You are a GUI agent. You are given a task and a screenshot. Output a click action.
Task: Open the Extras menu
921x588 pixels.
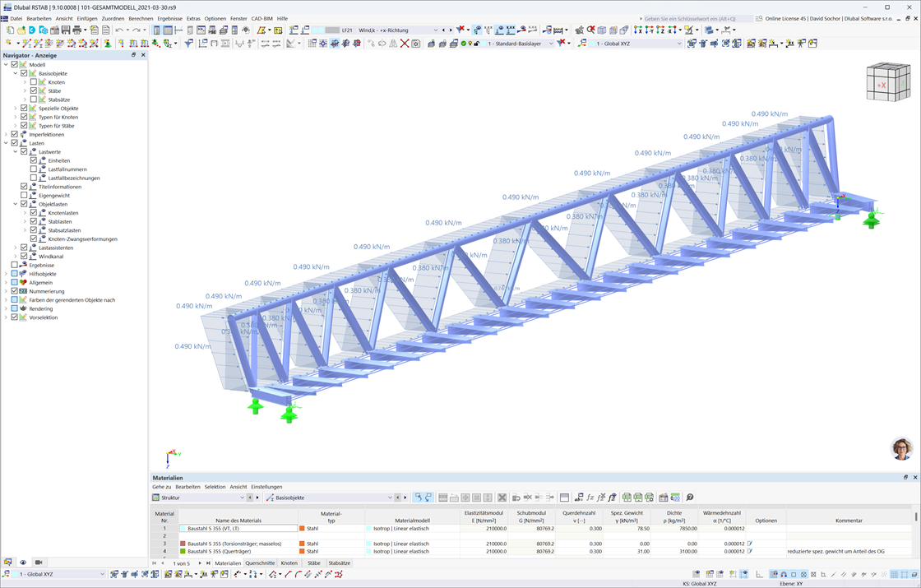(x=193, y=18)
